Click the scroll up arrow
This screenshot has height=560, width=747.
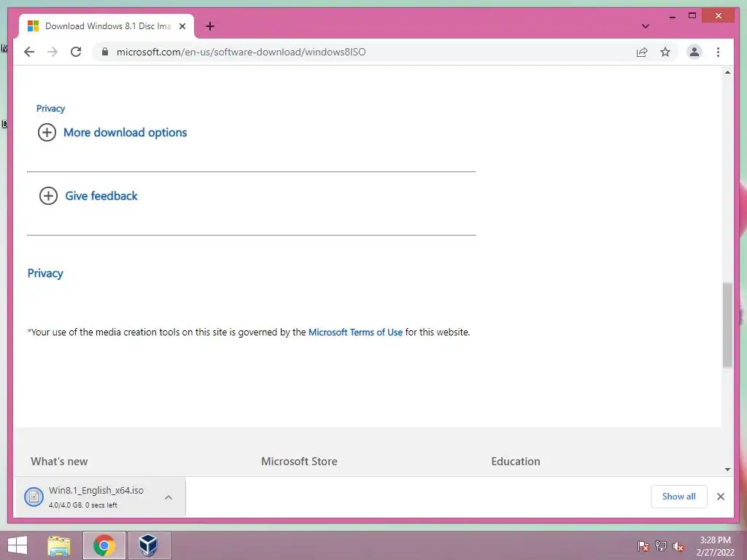727,72
